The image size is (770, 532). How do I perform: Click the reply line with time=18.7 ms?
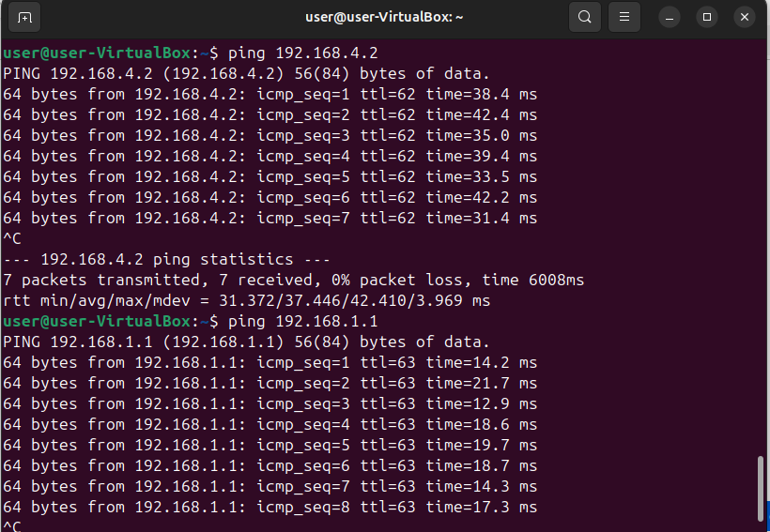tap(270, 465)
